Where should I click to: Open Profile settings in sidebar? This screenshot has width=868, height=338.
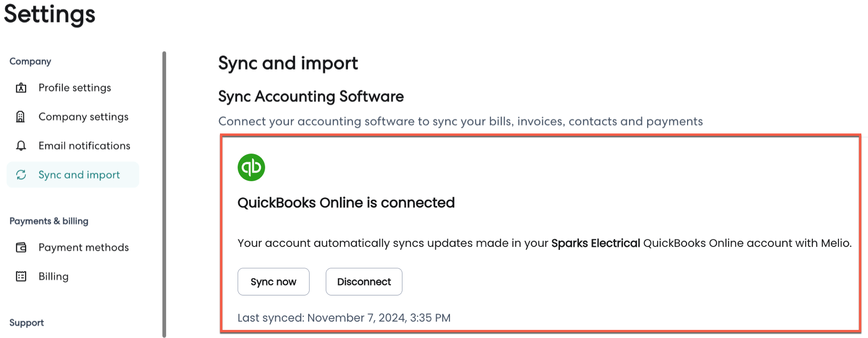tap(75, 88)
